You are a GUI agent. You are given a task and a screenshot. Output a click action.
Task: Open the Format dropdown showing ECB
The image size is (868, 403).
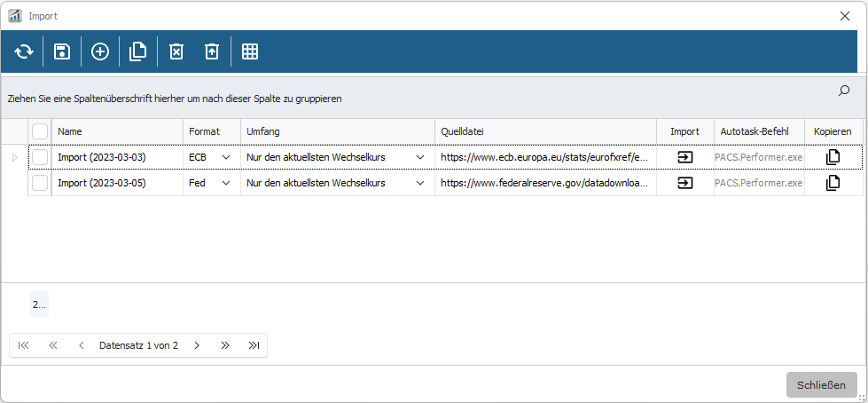click(x=226, y=157)
